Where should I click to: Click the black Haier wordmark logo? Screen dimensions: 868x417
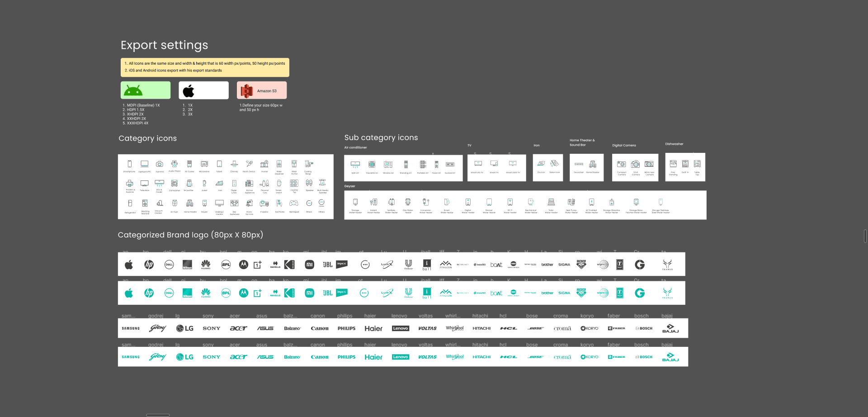pyautogui.click(x=373, y=328)
